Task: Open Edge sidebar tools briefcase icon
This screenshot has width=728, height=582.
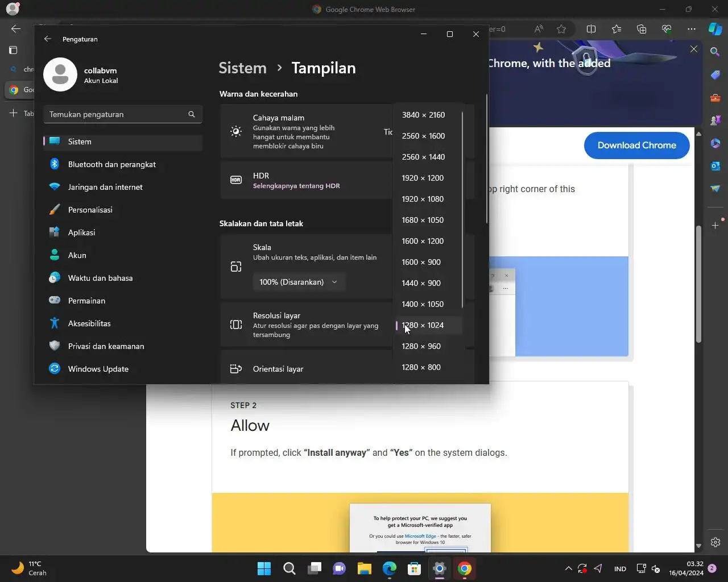Action: (x=715, y=98)
